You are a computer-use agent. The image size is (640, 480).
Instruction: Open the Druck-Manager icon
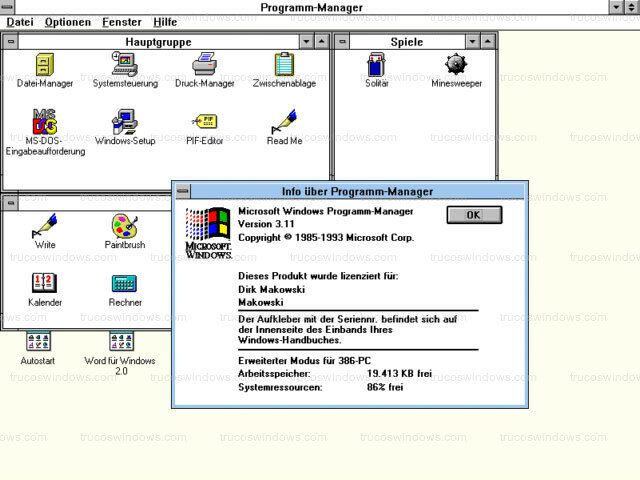click(204, 64)
